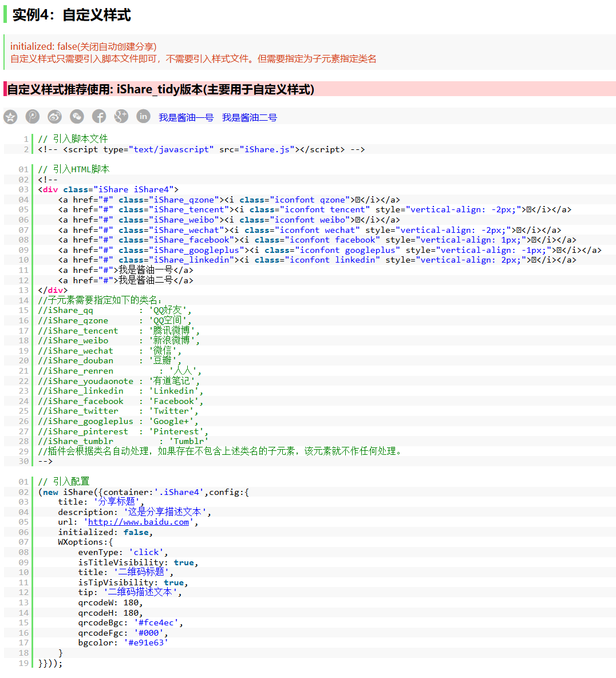Click the line evenType: 'click'

[123, 552]
